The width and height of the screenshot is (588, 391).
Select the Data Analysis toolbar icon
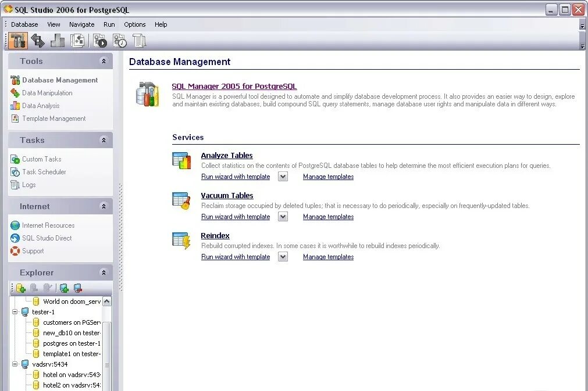coord(58,41)
